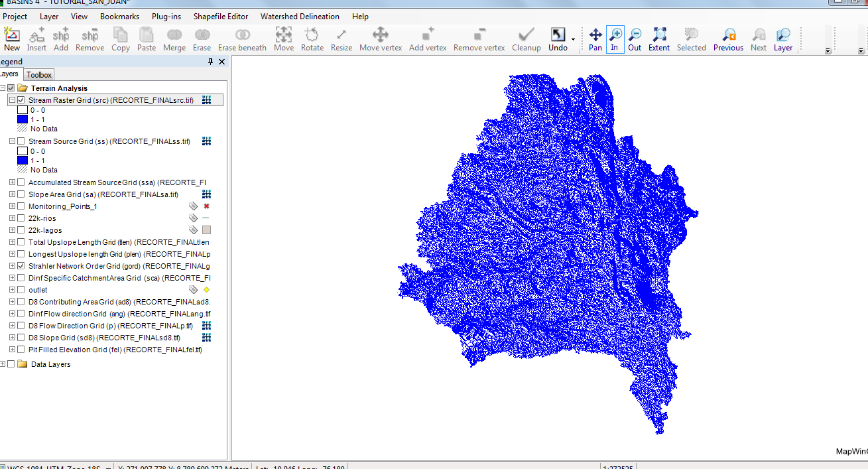868x469 pixels.
Task: Select the Erase beneath tool
Action: click(x=242, y=39)
